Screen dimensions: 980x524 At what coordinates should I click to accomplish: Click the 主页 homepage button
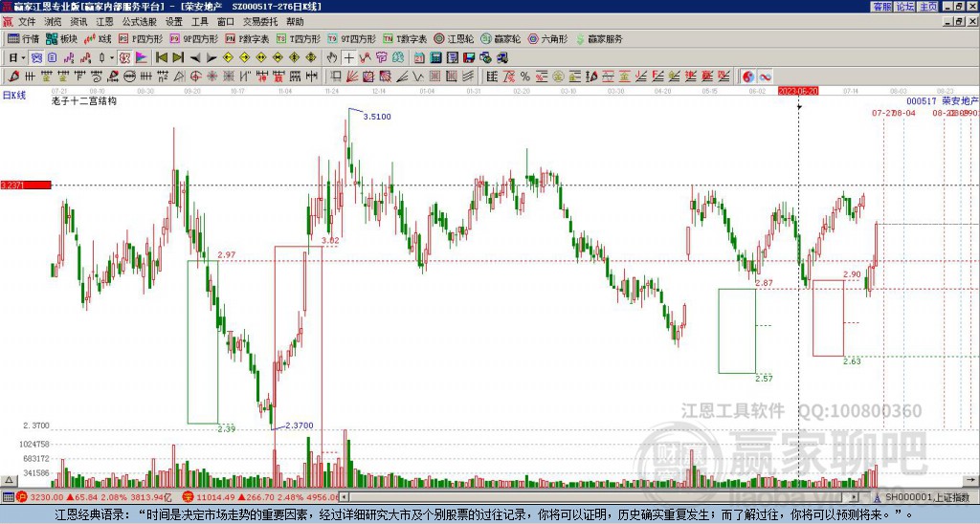[x=927, y=7]
